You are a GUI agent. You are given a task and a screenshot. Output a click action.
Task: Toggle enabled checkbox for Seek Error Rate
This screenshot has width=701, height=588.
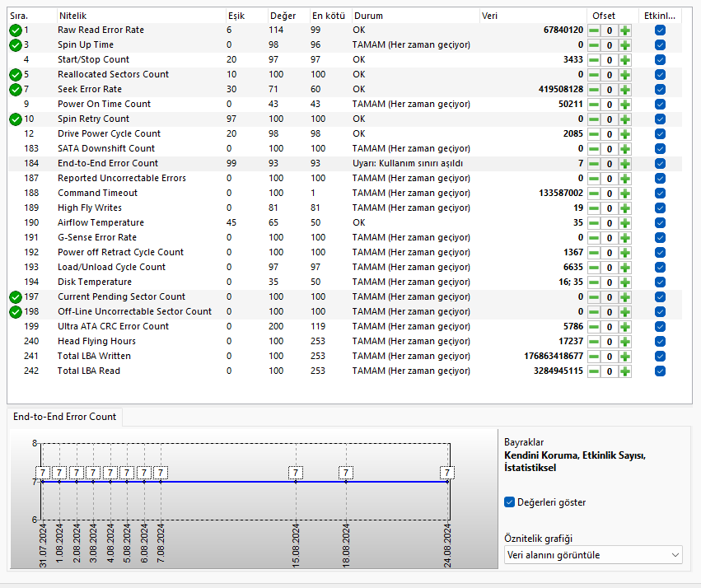point(660,90)
